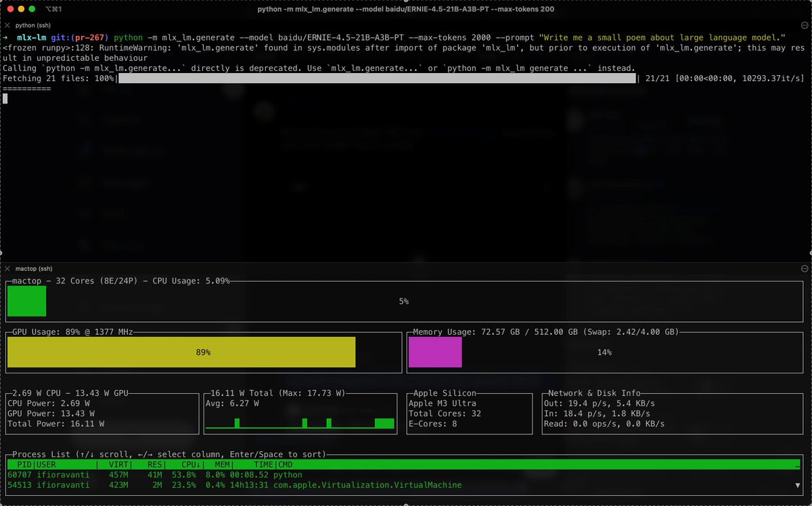Click the "Apple Silicon" panel title

(x=445, y=393)
